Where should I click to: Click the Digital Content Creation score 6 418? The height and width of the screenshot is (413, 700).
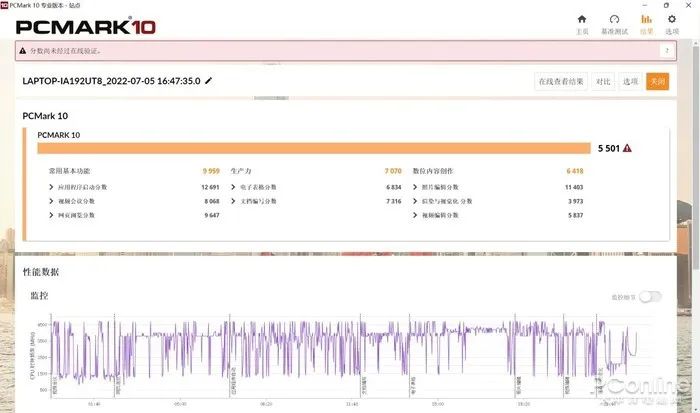click(575, 171)
